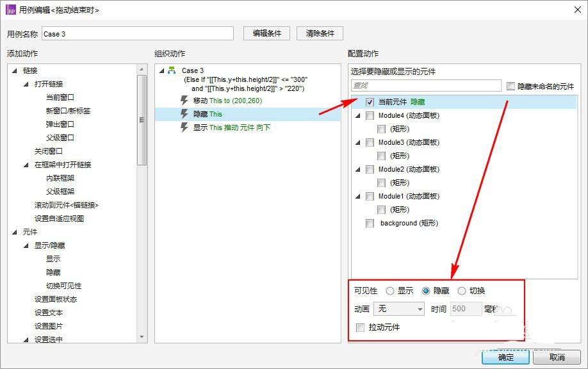Click the 查找 search field
The width and height of the screenshot is (588, 369).
click(426, 85)
